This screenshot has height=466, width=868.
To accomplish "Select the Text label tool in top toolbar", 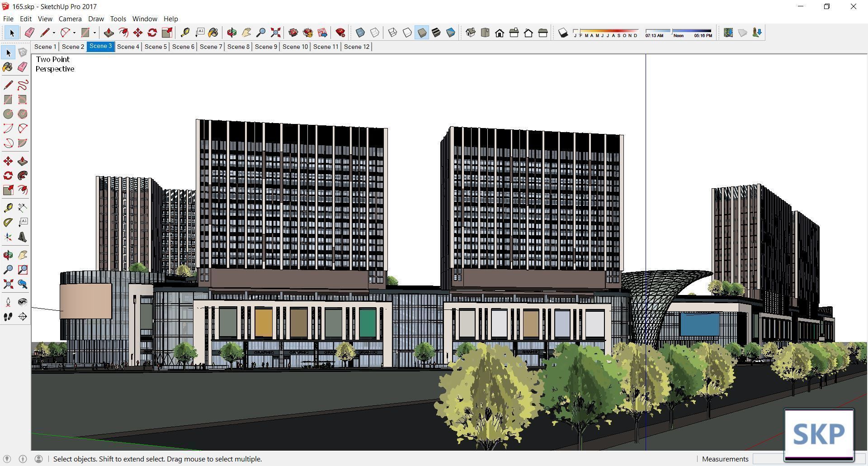I will click(199, 33).
